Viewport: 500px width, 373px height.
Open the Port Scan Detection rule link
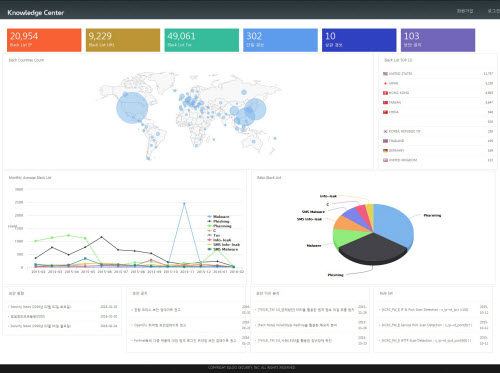coord(425,310)
